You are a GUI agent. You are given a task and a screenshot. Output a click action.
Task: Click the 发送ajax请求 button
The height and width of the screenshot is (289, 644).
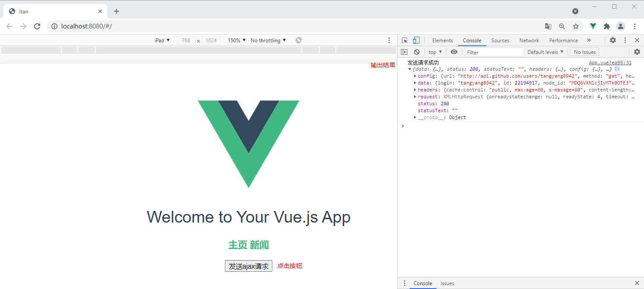249,266
